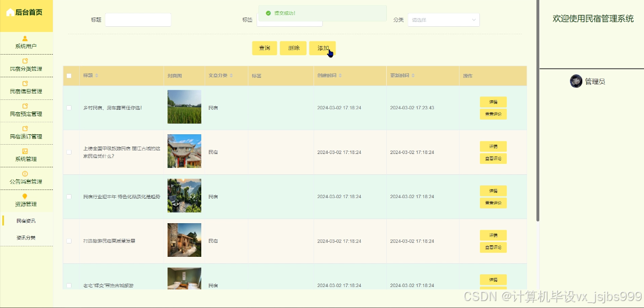Click the green check icon in 提交成功 toast
The height and width of the screenshot is (308, 644).
coord(268,13)
